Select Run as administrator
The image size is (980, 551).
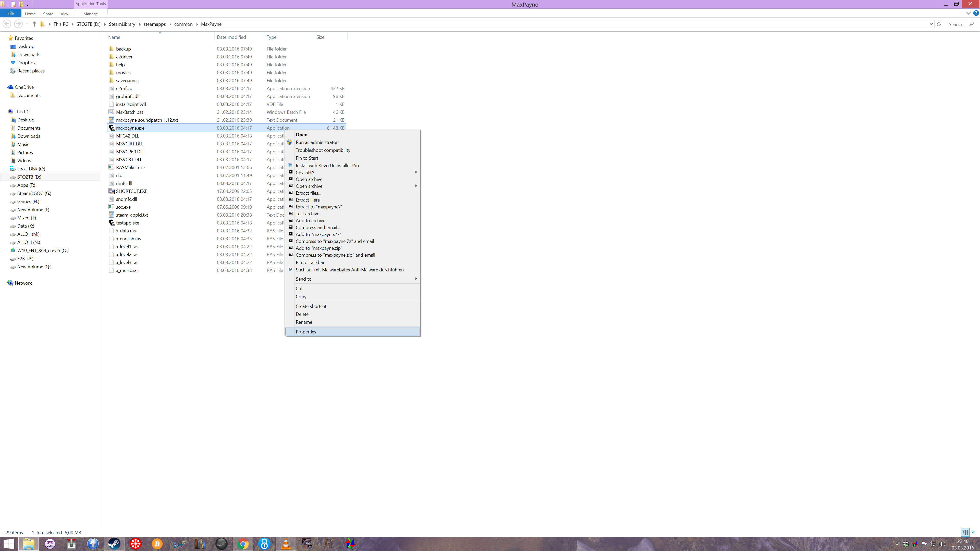pyautogui.click(x=316, y=142)
